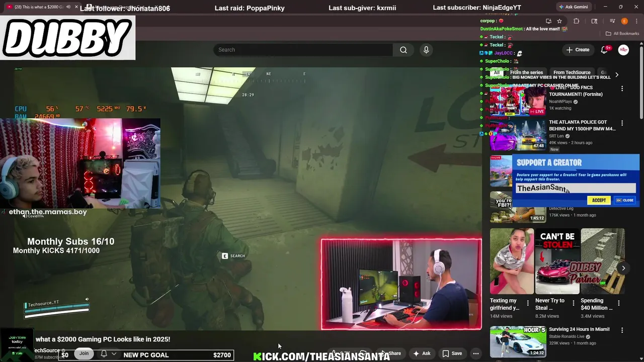Click the Share button under the video
The image size is (644, 362).
391,353
